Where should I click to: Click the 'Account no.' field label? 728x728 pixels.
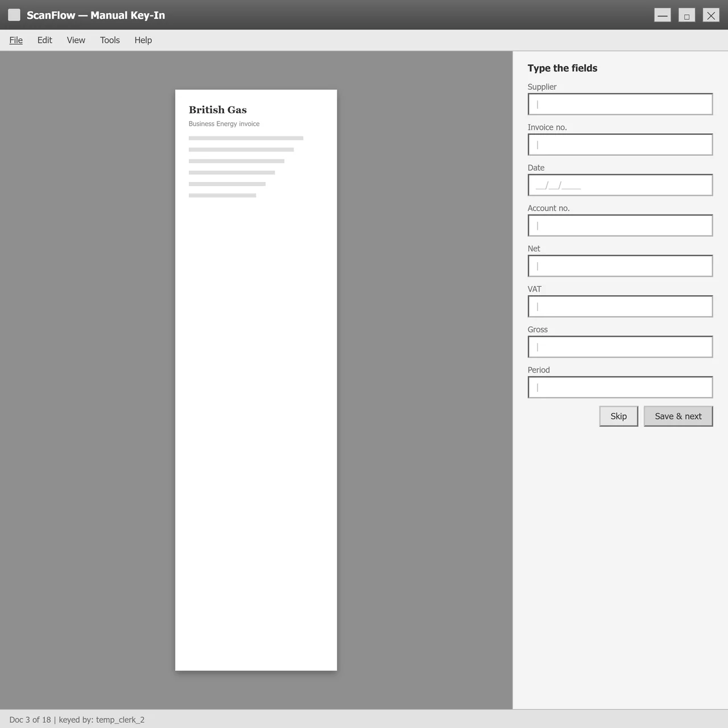(x=548, y=208)
